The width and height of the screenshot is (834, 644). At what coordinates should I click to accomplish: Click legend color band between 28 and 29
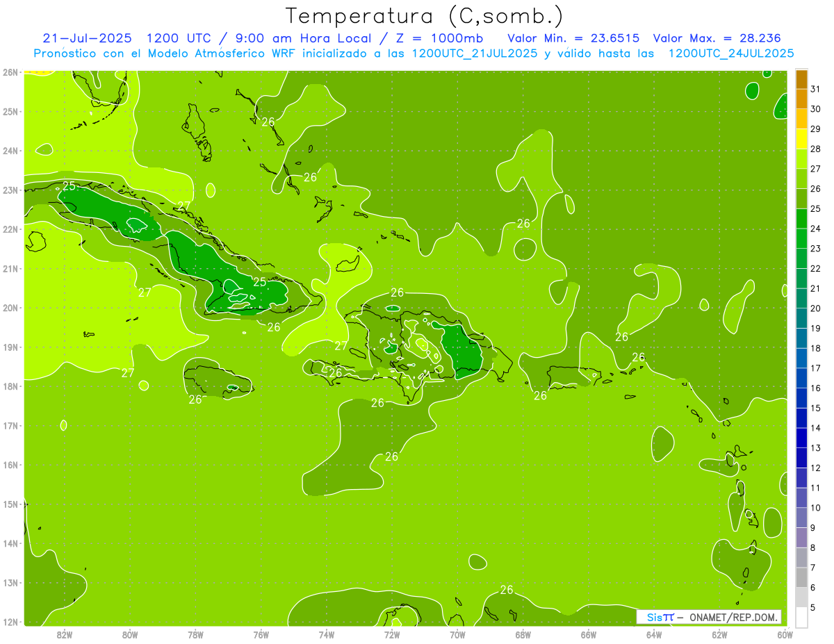tap(801, 139)
